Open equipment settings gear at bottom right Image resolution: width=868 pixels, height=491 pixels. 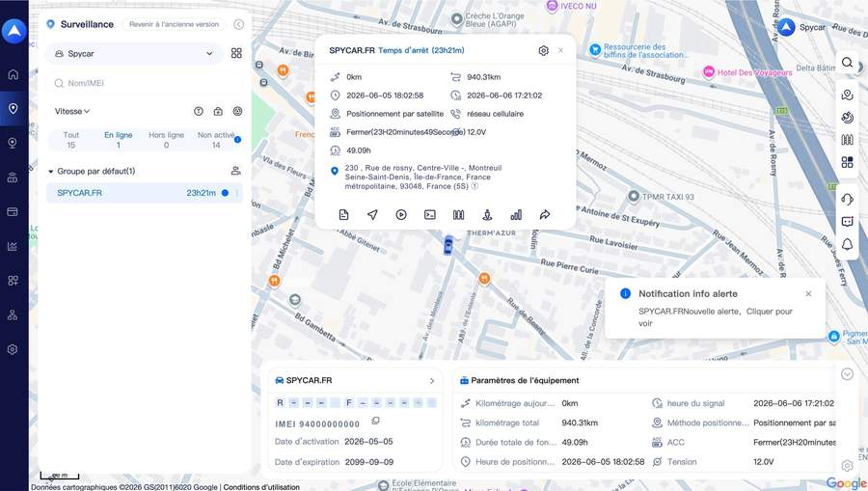coord(847,465)
